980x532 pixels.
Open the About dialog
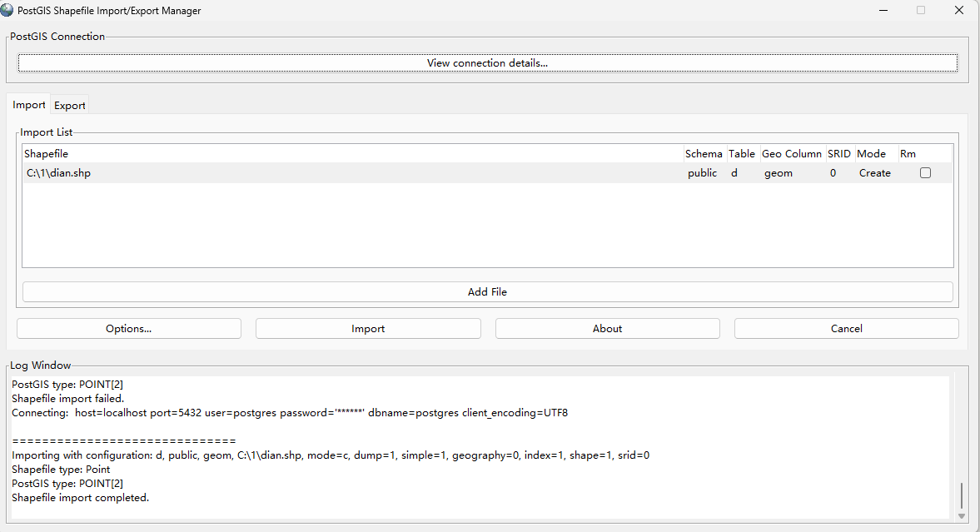608,329
